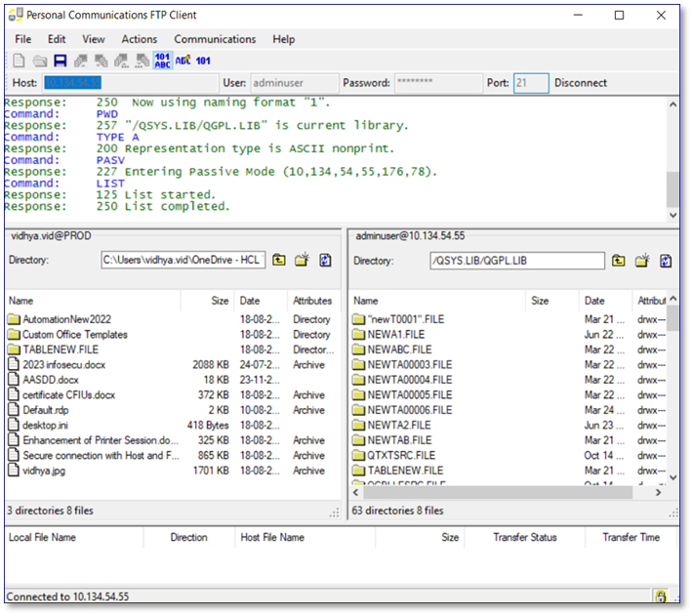This screenshot has height=616, width=693.
Task: Create a new folder in local directory
Action: pyautogui.click(x=302, y=260)
